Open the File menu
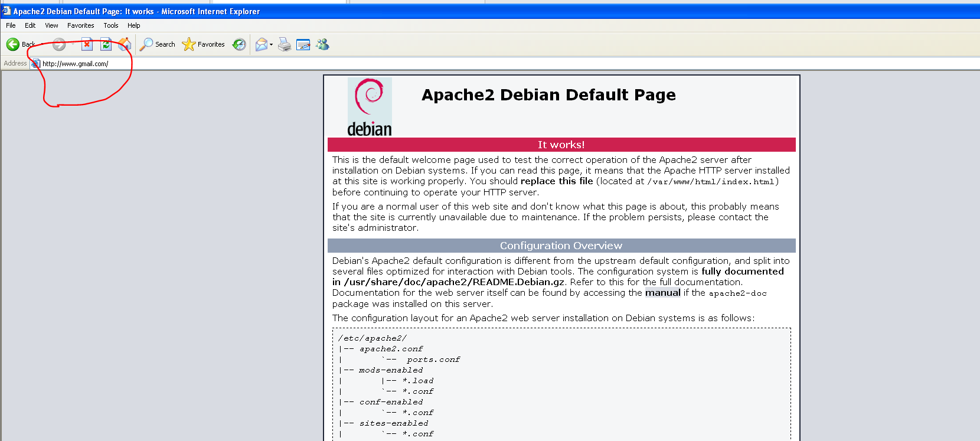The width and height of the screenshot is (980, 441). coord(11,25)
